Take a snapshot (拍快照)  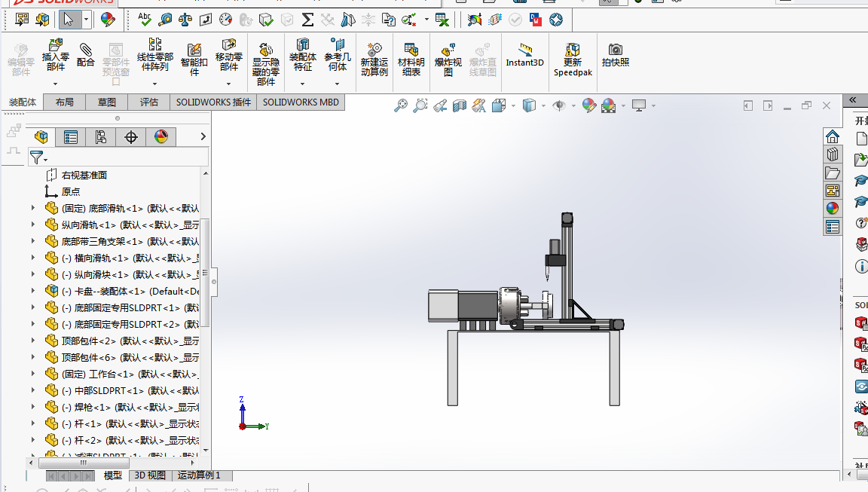coord(616,55)
